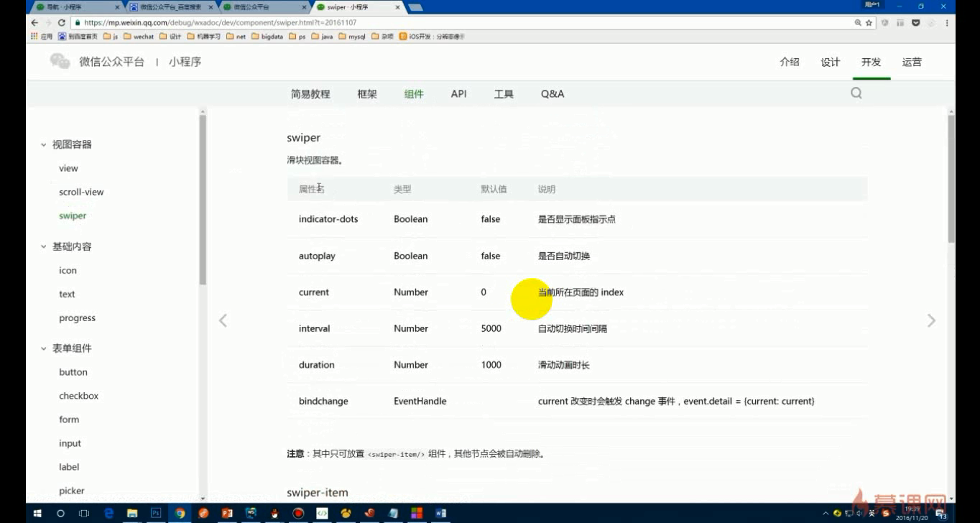
Task: Switch to PowerPoint on the taskbar
Action: click(x=227, y=514)
